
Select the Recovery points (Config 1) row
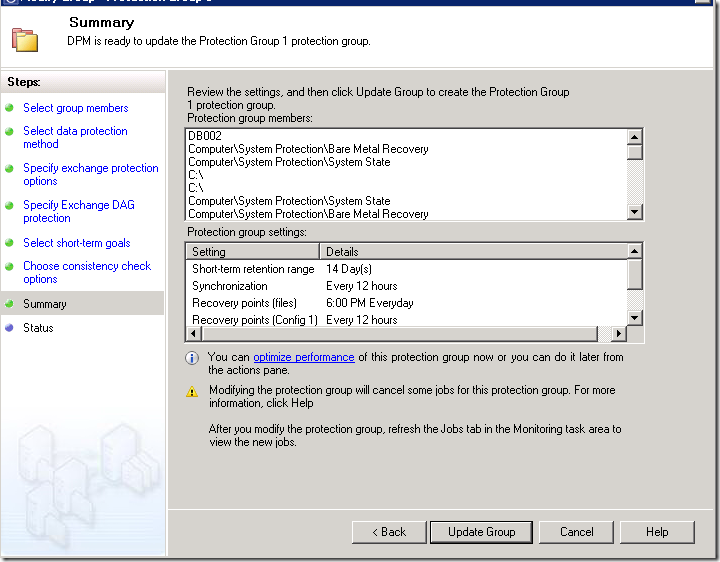(x=406, y=320)
